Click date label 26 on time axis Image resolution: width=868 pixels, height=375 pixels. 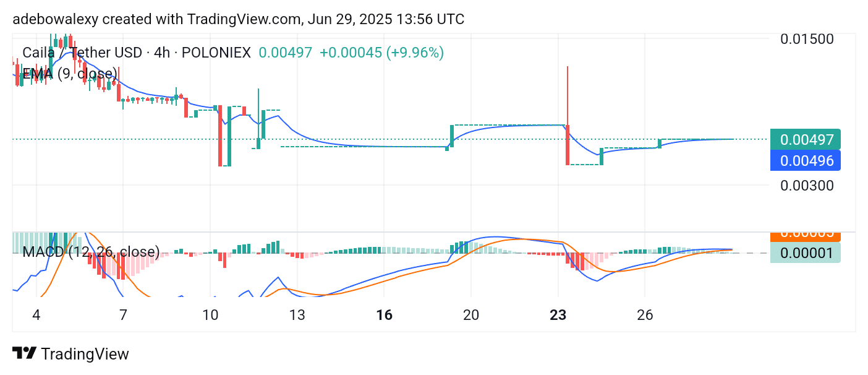645,315
